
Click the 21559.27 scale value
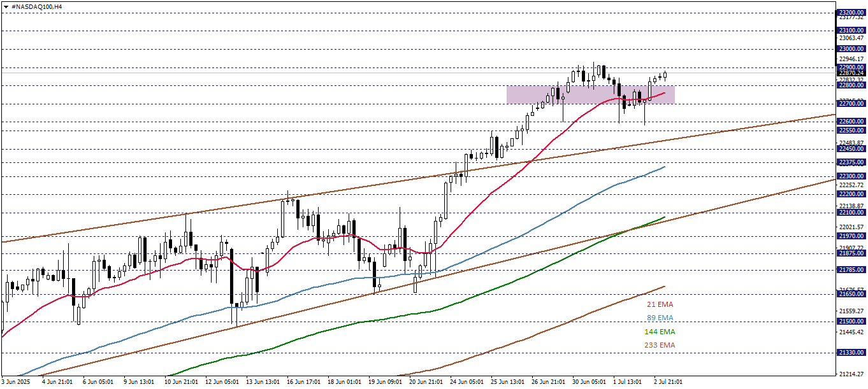[x=852, y=311]
